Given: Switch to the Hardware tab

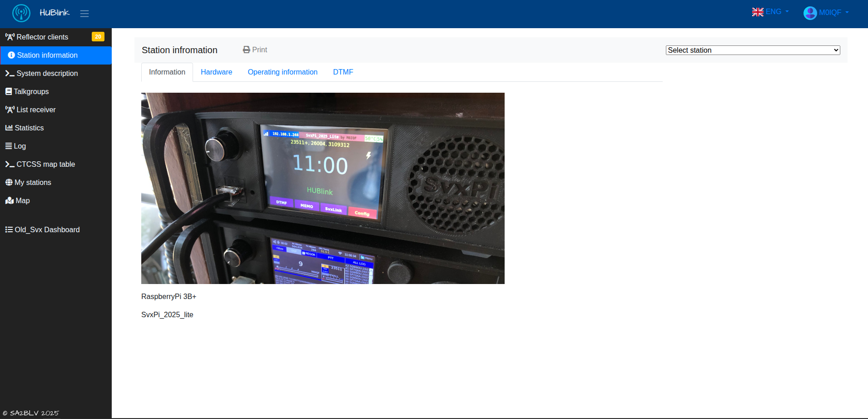Looking at the screenshot, I should point(216,72).
